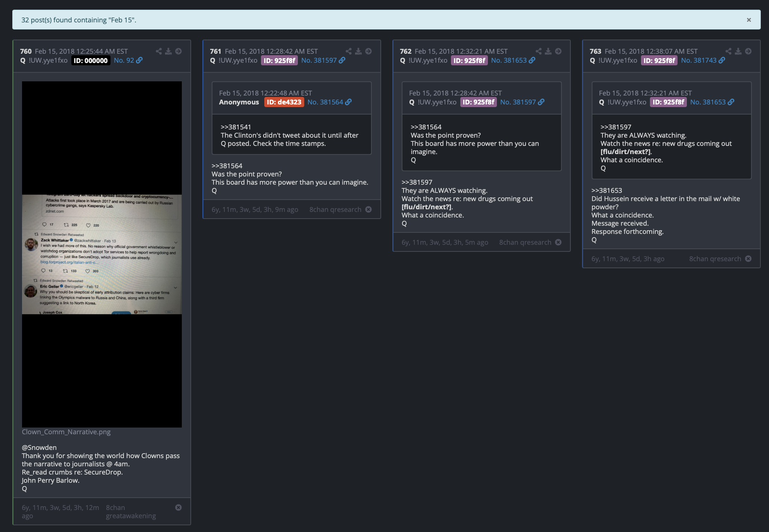Click >>381653 reference in post 763 body
The height and width of the screenshot is (532, 769).
[607, 190]
